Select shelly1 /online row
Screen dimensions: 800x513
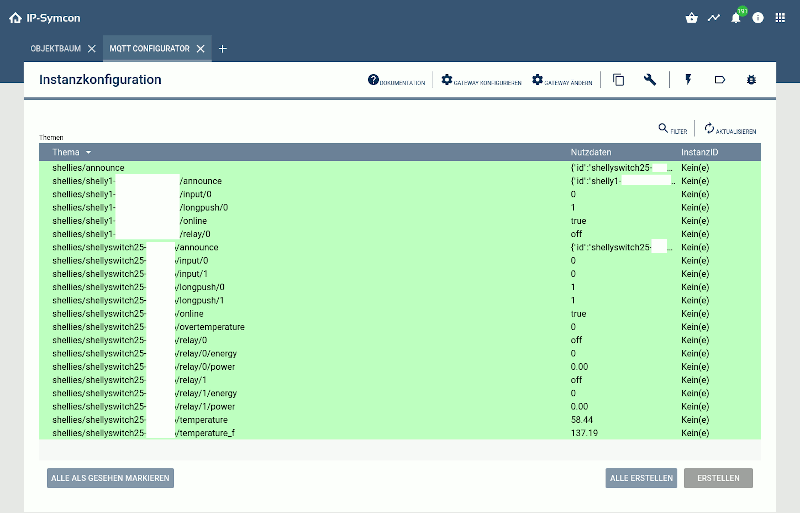click(x=399, y=221)
